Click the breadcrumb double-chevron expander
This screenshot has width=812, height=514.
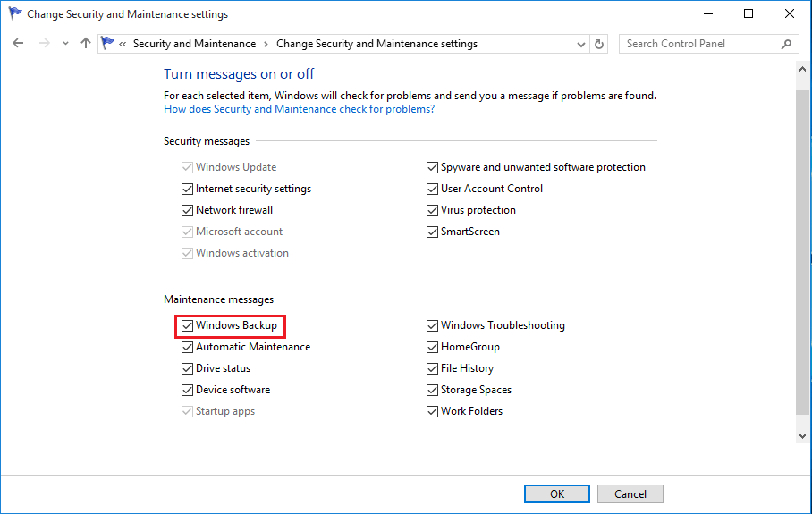point(123,44)
